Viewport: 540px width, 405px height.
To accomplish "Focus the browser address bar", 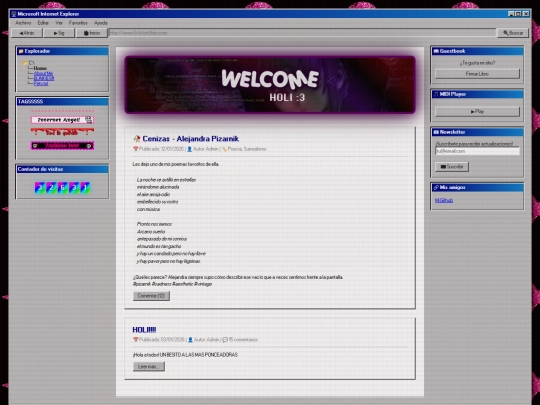I will 302,33.
